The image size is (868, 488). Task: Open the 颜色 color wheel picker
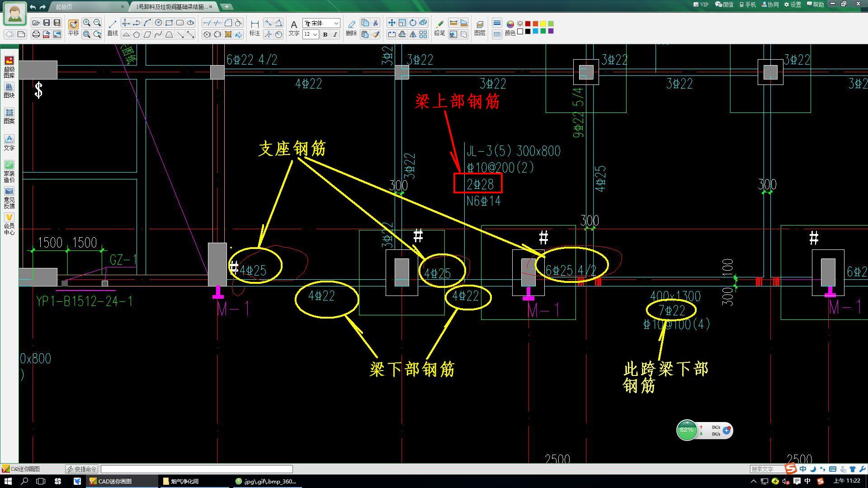click(510, 28)
